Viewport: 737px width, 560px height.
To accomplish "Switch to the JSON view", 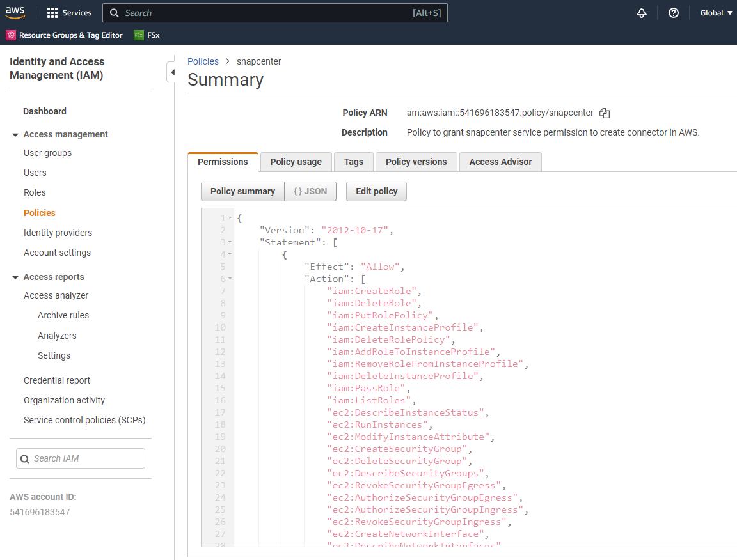I will tap(310, 191).
